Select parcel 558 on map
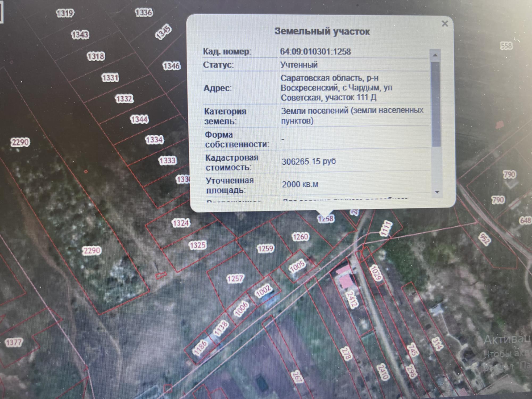532x399 pixels. (506, 46)
